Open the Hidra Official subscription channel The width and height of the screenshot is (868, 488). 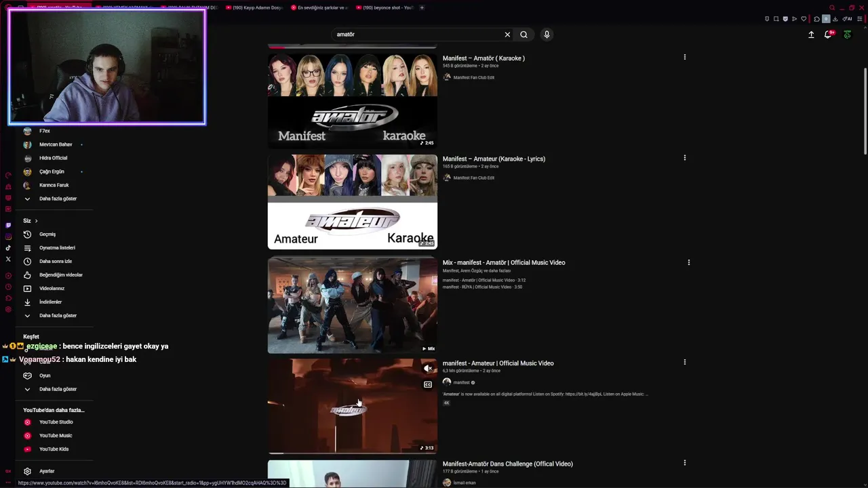[x=54, y=158]
